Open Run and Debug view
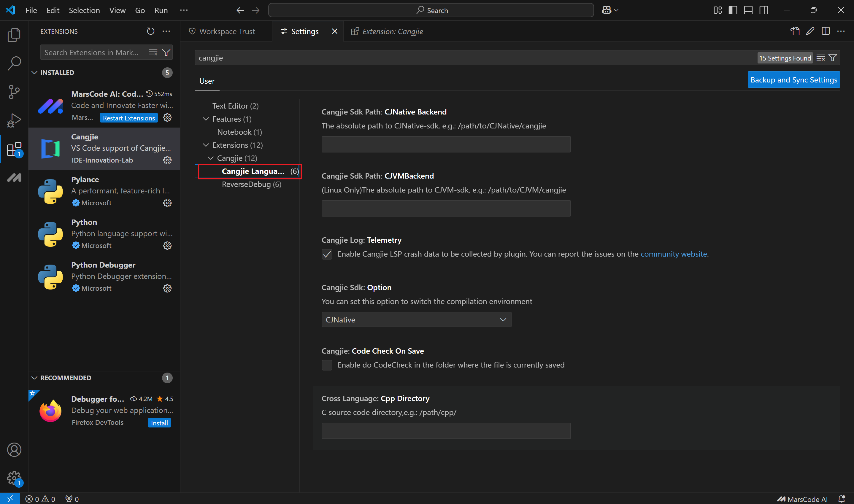Image resolution: width=854 pixels, height=504 pixels. [14, 120]
